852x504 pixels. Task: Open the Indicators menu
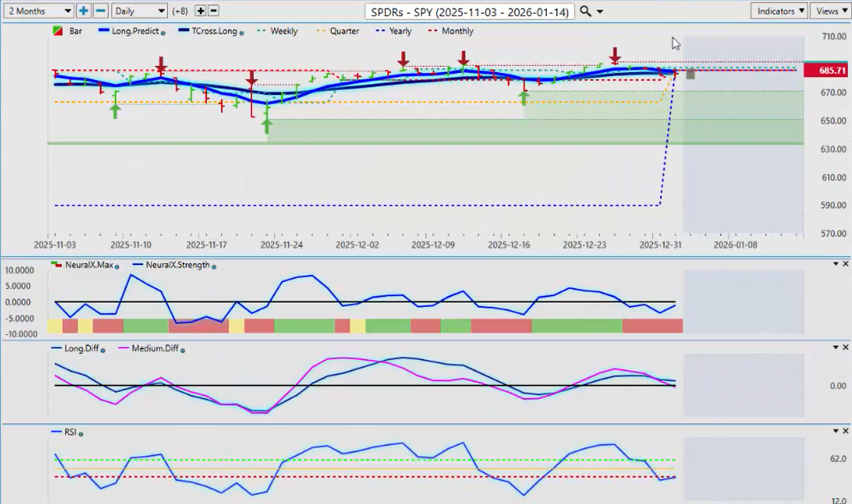click(778, 11)
